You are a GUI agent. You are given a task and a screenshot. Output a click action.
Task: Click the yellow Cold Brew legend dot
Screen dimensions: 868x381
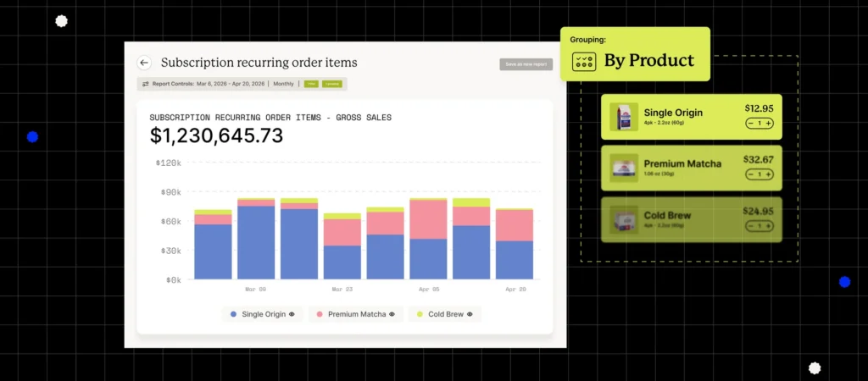pyautogui.click(x=420, y=314)
